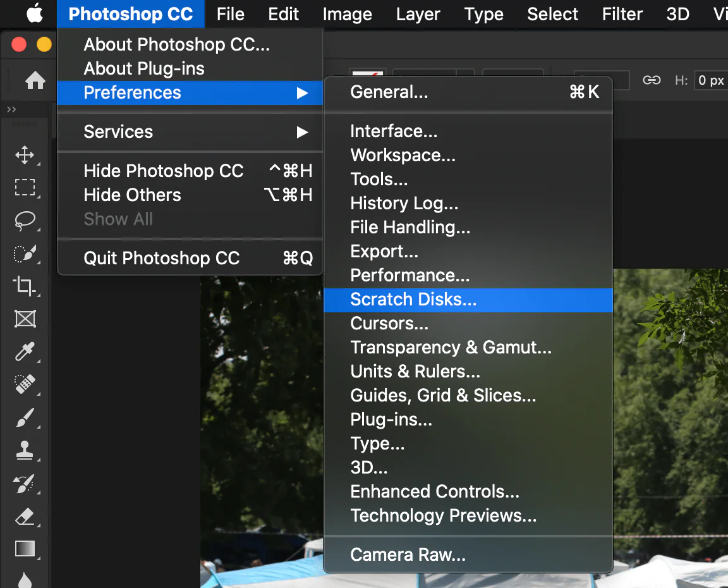Pick the Lasso tool
The width and height of the screenshot is (728, 588).
point(25,221)
